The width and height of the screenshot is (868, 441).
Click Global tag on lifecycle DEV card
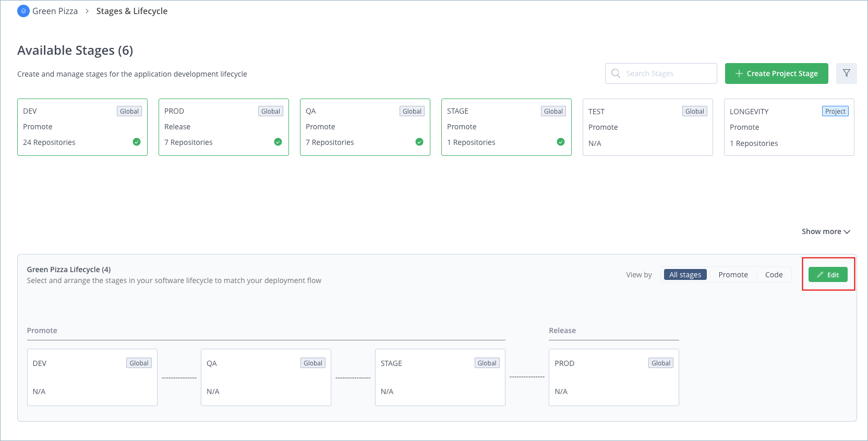coord(139,363)
